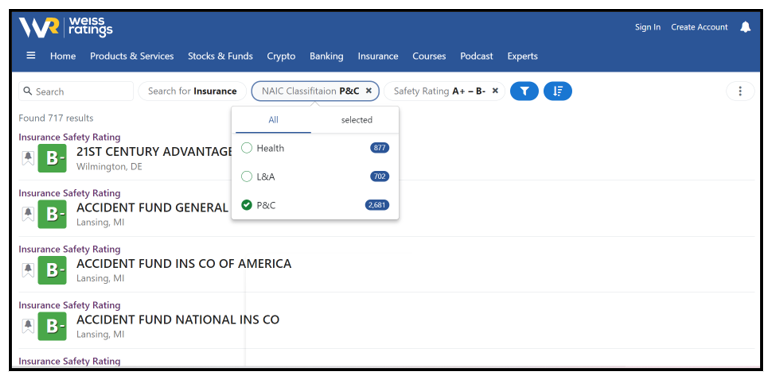Click alert bookmark for ACCIDENT FUND INS CO OF AMERICA

tap(28, 270)
